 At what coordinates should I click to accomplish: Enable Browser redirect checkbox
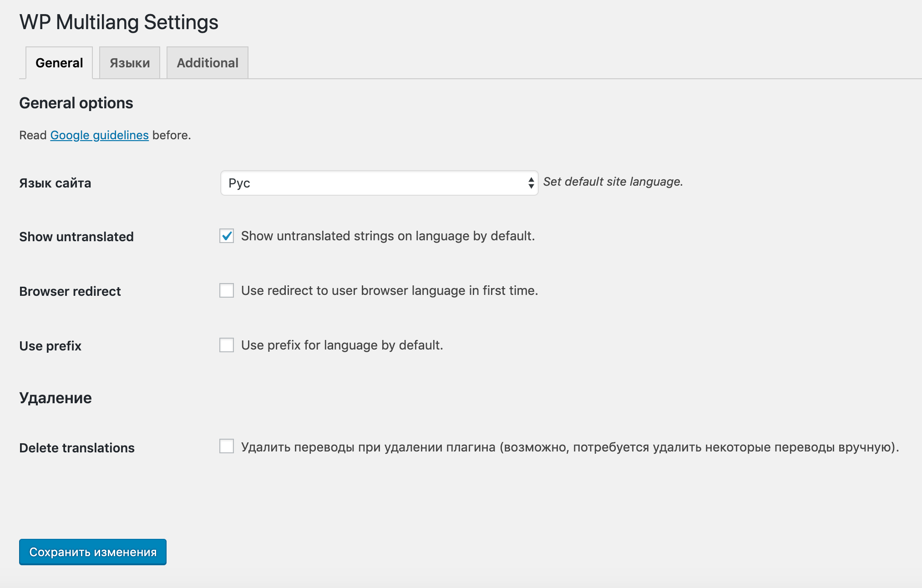point(228,289)
